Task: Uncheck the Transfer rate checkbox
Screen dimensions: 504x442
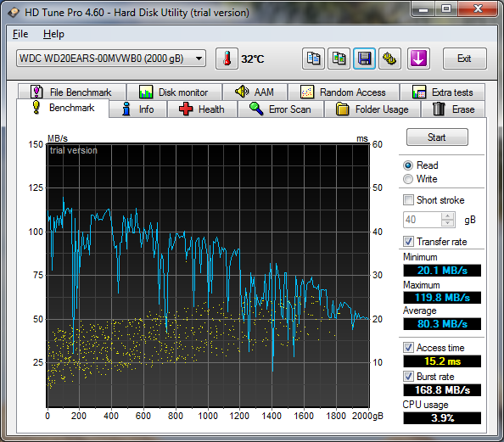Action: [x=408, y=242]
